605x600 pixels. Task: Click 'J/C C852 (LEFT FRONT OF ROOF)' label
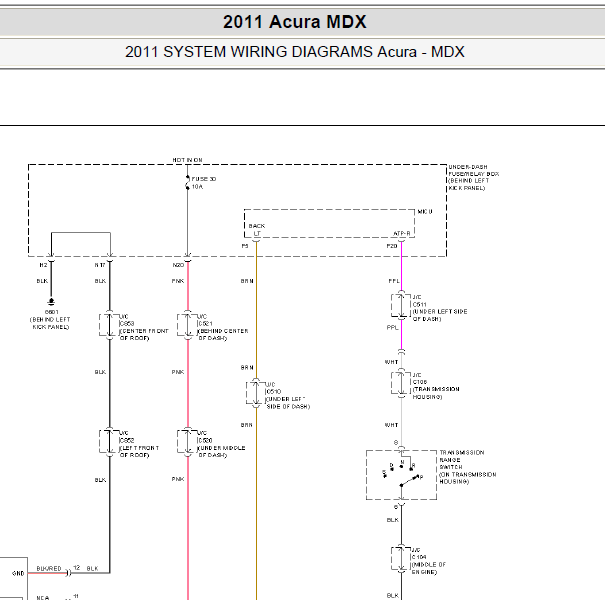pyautogui.click(x=139, y=444)
